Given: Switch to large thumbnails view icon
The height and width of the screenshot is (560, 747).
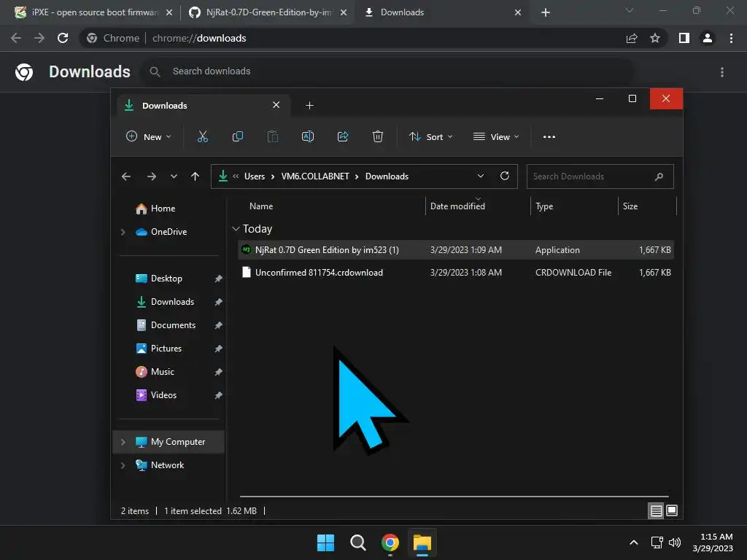Looking at the screenshot, I should [672, 511].
